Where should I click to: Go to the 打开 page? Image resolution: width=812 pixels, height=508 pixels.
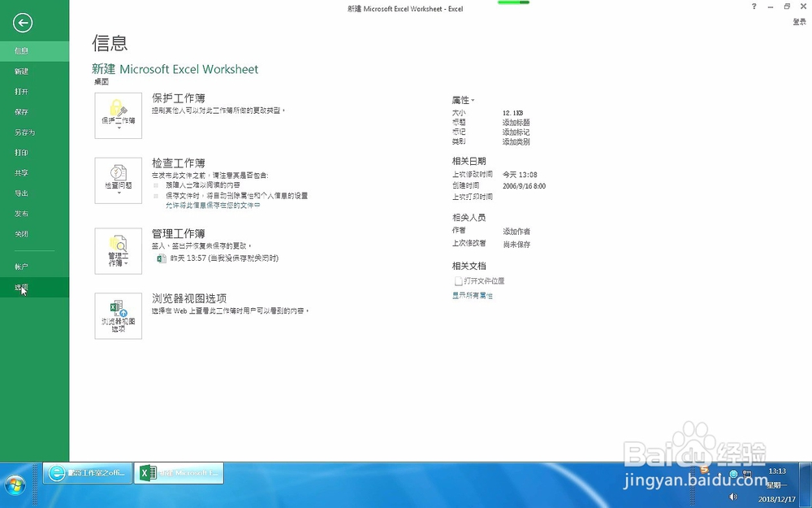tap(34, 91)
